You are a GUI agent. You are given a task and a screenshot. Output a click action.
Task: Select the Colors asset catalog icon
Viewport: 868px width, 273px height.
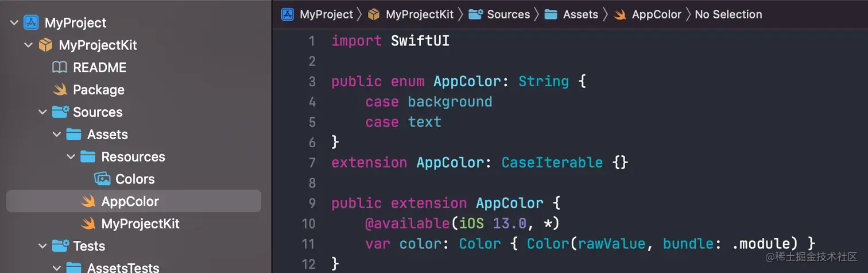(x=102, y=179)
